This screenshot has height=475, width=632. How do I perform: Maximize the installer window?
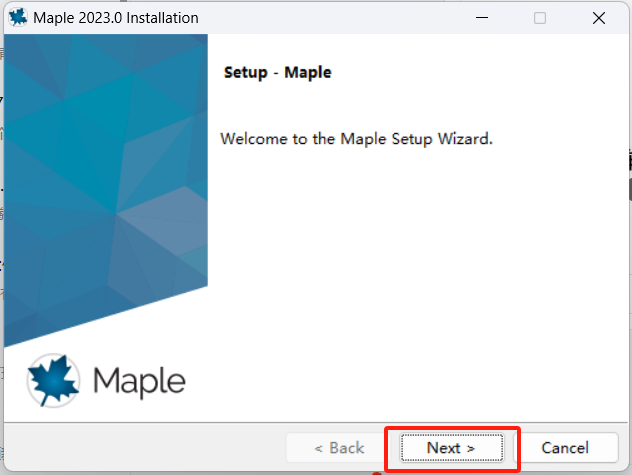coord(540,18)
